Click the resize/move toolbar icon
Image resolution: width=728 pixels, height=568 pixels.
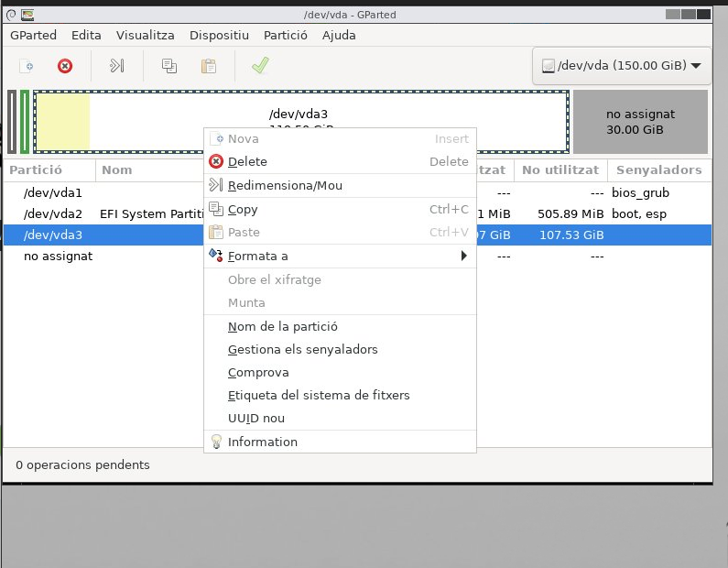pos(116,66)
